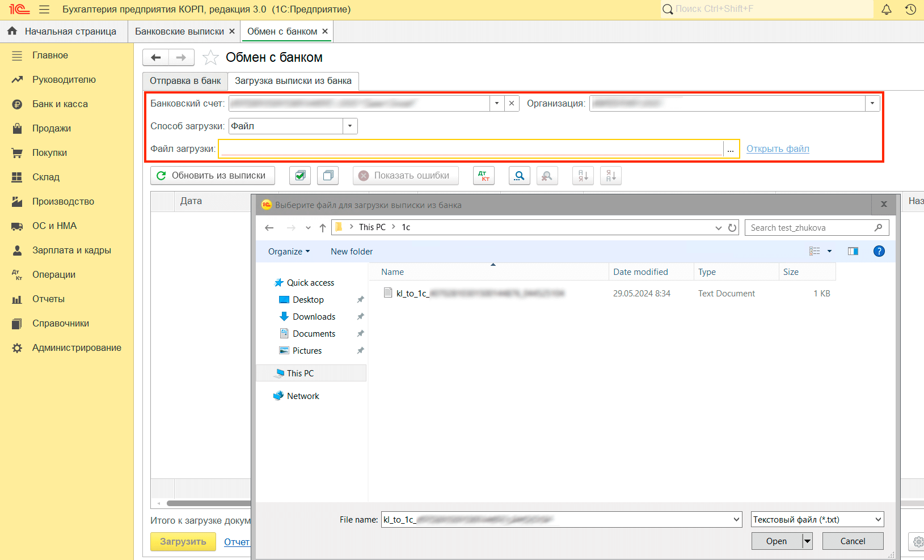Switch to Отправка в банк tab
The image size is (924, 560).
click(x=185, y=81)
